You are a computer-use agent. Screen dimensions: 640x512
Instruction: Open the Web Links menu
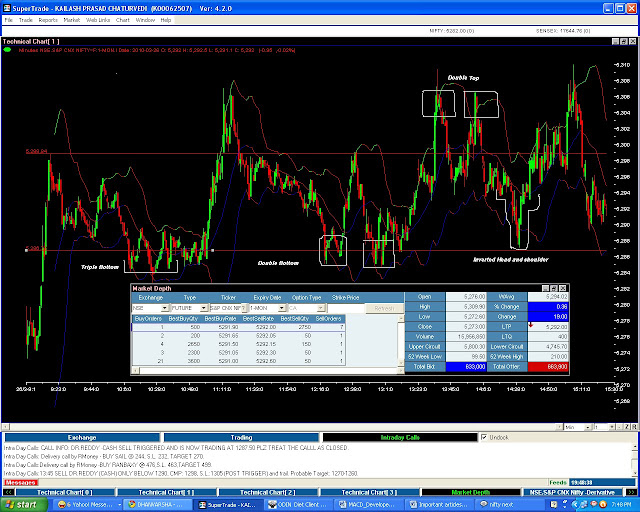[x=98, y=20]
